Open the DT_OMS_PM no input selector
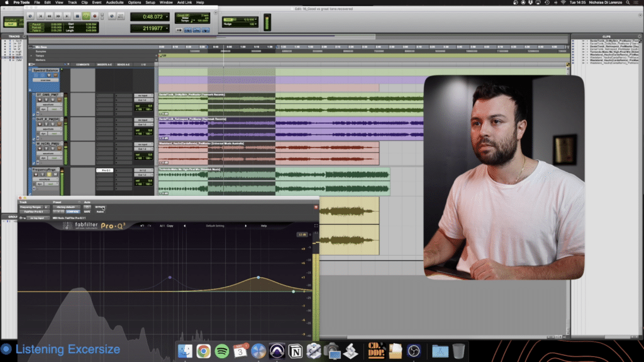Image resolution: width=644 pixels, height=362 pixels. 143,96
